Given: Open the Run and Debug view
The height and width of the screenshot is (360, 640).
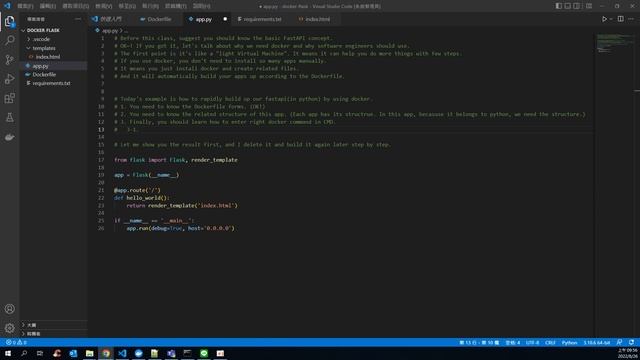Looking at the screenshot, I should 9,79.
